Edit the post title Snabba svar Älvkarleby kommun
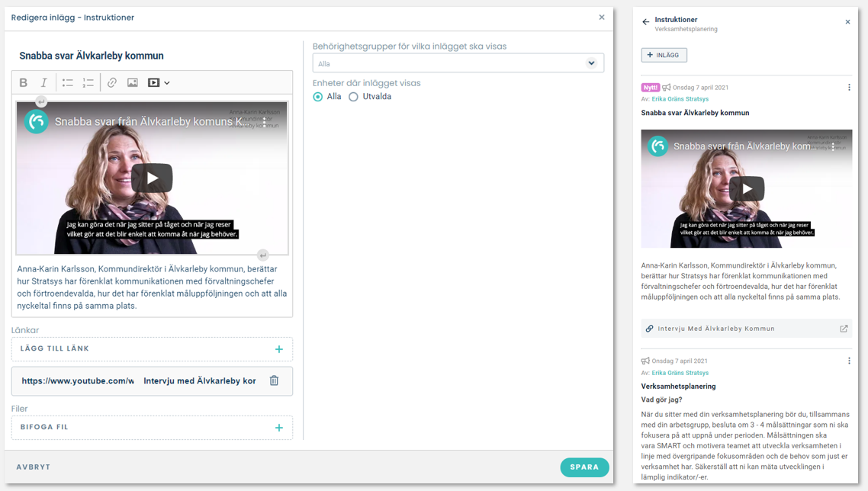The width and height of the screenshot is (868, 491). pyautogui.click(x=92, y=56)
